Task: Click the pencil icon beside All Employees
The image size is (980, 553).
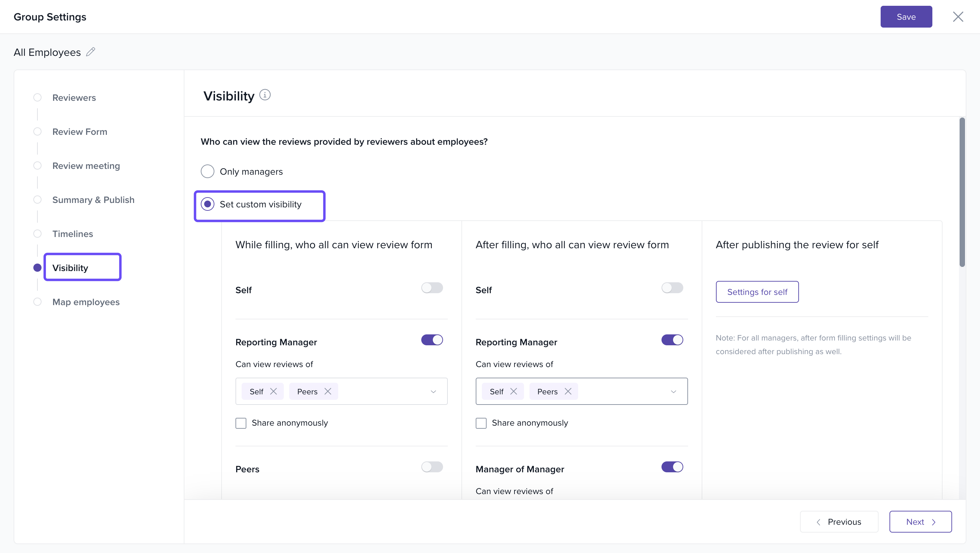Action: (x=91, y=52)
